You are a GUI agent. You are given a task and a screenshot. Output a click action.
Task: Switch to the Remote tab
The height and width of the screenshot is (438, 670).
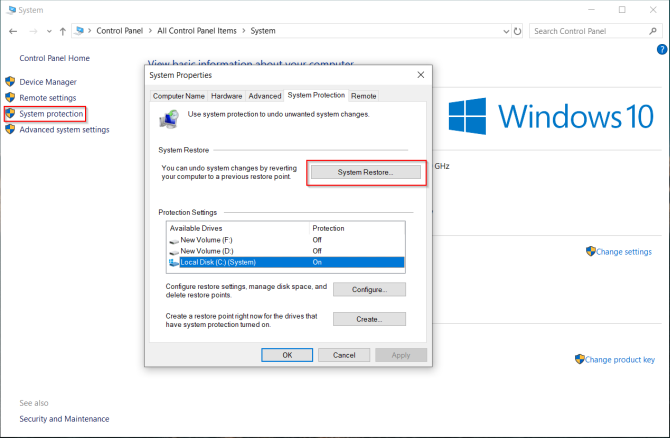[x=364, y=96]
